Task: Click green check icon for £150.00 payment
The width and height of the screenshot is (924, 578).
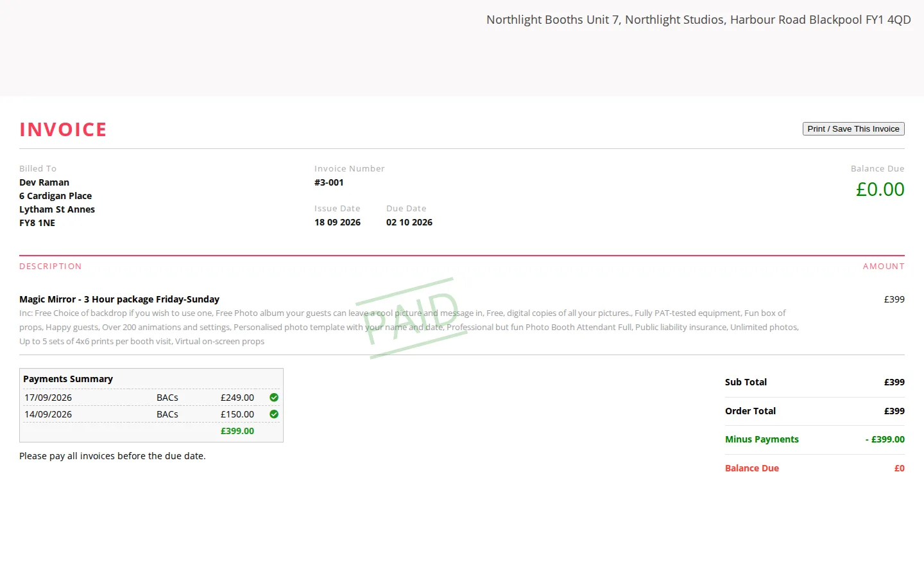Action: tap(274, 414)
